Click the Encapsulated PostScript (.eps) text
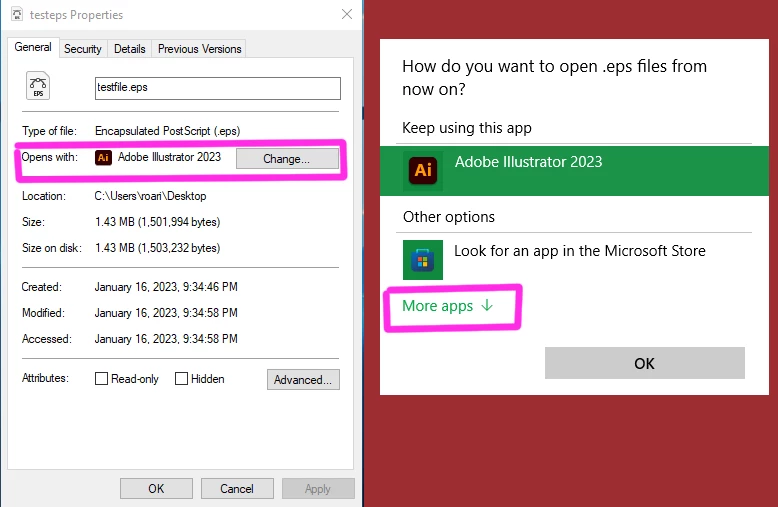 pyautogui.click(x=168, y=131)
